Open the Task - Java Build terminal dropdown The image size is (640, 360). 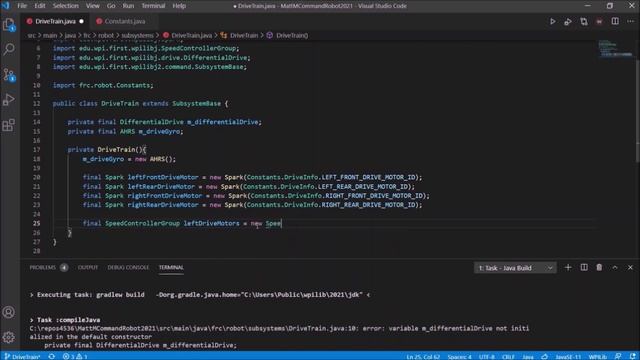[515, 268]
